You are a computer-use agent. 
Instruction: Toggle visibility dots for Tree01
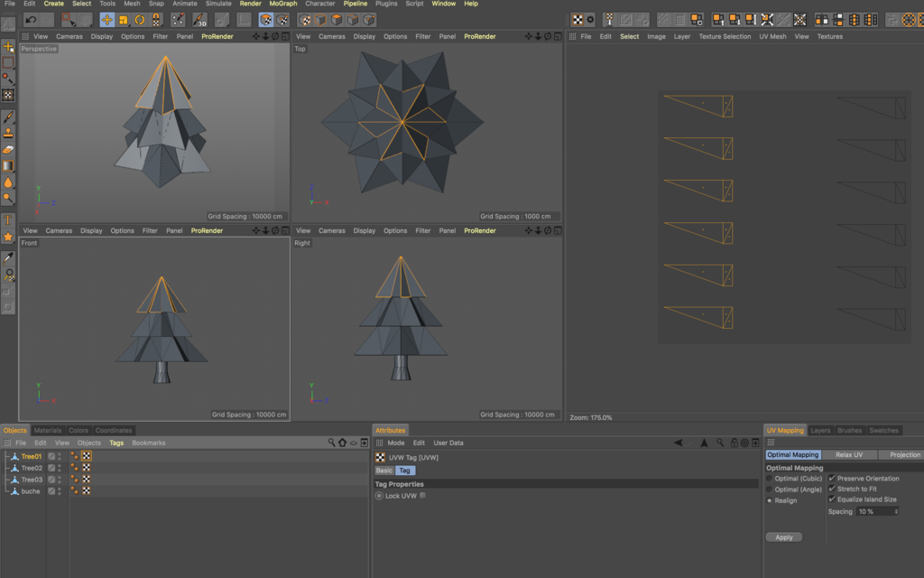point(60,456)
